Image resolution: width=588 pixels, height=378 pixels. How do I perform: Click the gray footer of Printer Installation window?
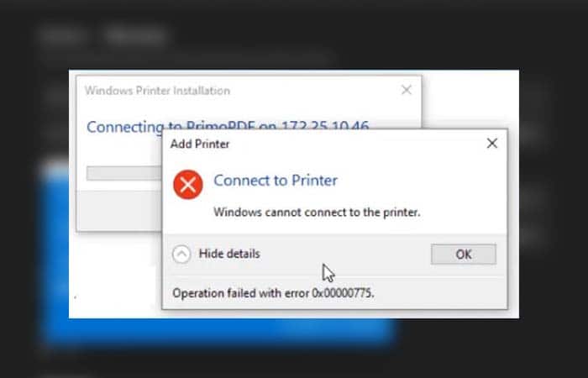[x=118, y=210]
